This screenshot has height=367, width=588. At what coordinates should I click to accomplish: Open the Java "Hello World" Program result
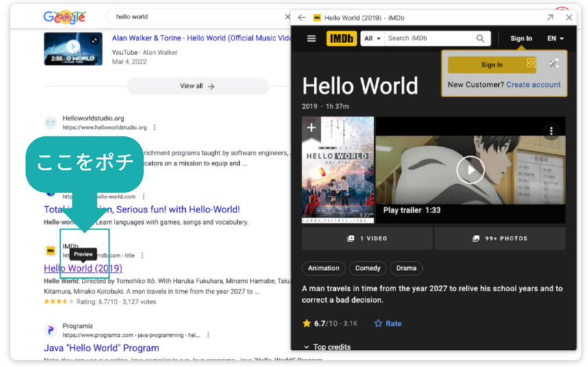click(x=101, y=348)
